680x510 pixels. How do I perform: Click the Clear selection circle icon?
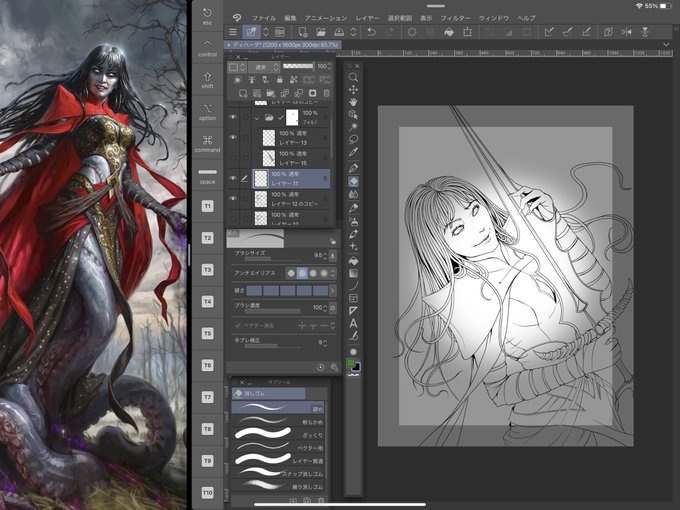coord(412,32)
